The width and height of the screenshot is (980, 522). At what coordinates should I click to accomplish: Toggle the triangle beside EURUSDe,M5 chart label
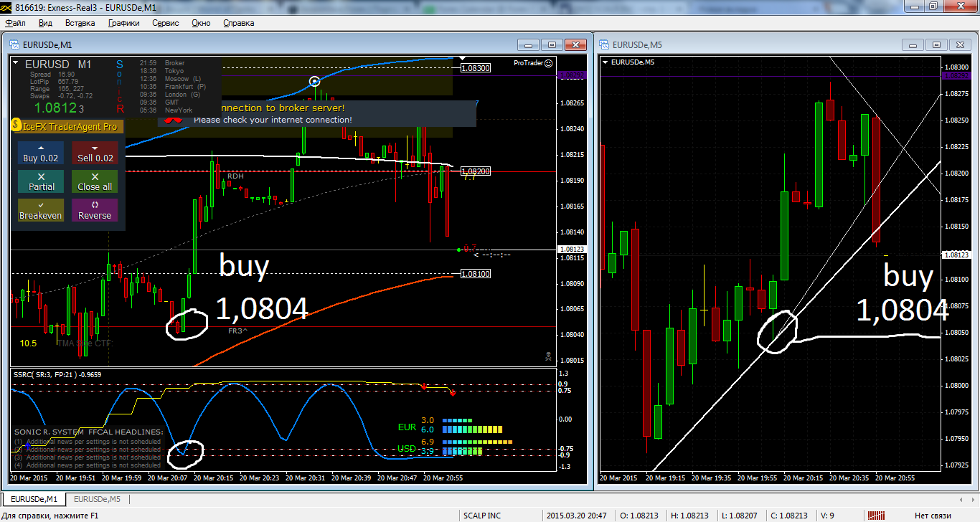(606, 62)
